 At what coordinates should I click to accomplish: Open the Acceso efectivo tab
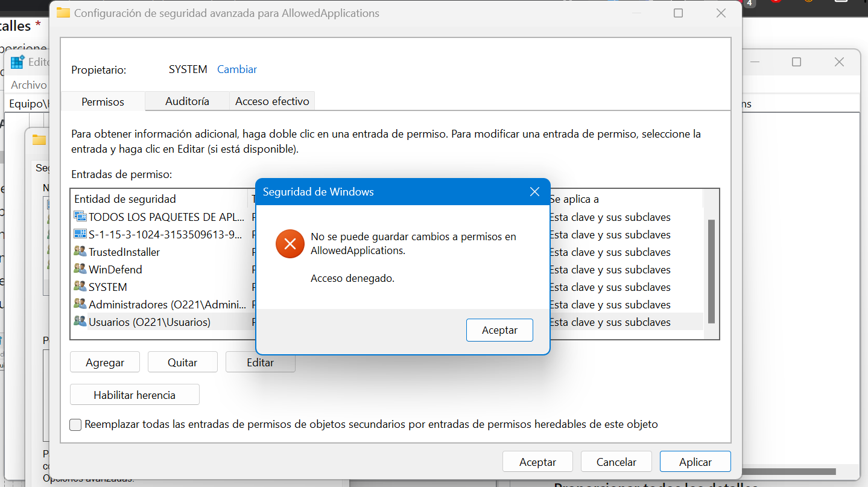(272, 101)
